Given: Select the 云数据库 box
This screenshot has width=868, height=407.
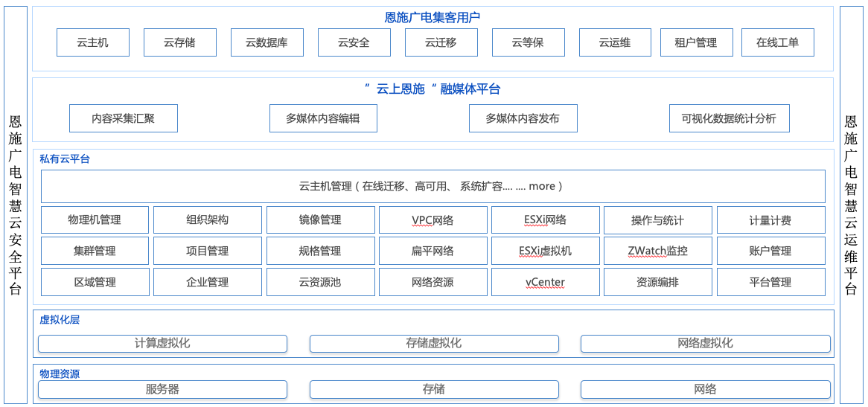Looking at the screenshot, I should [x=267, y=42].
